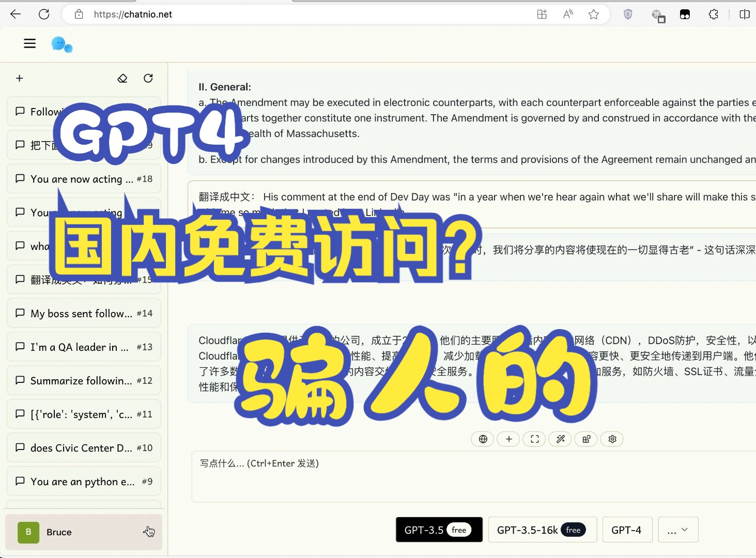The height and width of the screenshot is (558, 756).
Task: Toggle web search globe icon
Action: tap(483, 439)
